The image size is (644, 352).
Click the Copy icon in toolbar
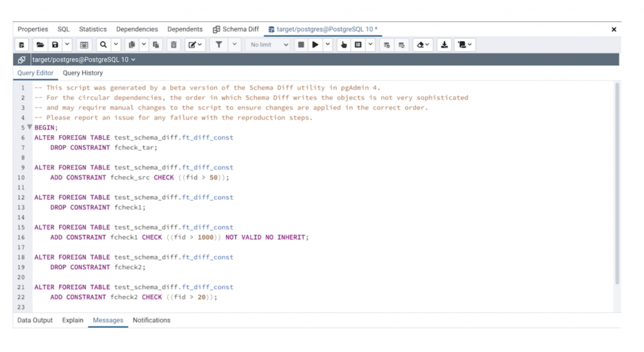pos(132,45)
